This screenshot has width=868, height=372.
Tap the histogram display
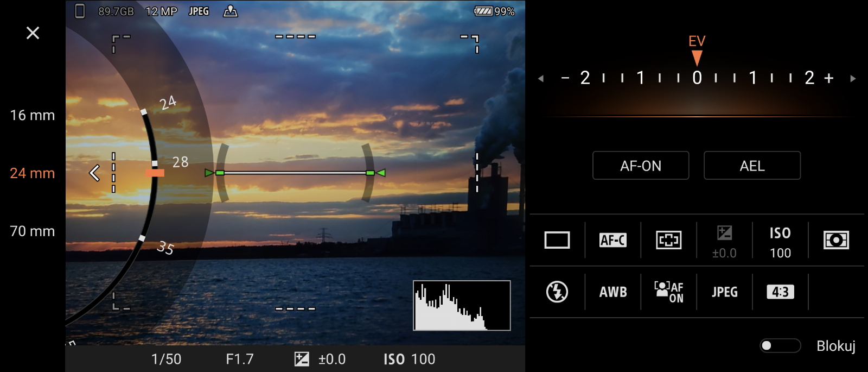[x=462, y=305]
